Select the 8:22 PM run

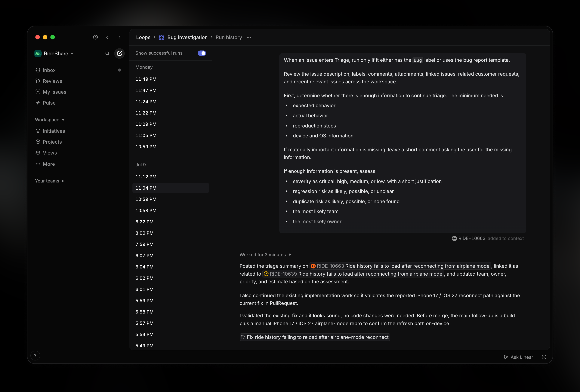171,222
